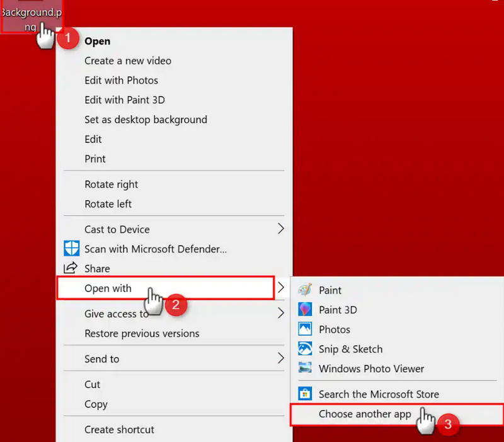Choose Restore previous versions
Image resolution: width=504 pixels, height=442 pixels.
[174, 334]
